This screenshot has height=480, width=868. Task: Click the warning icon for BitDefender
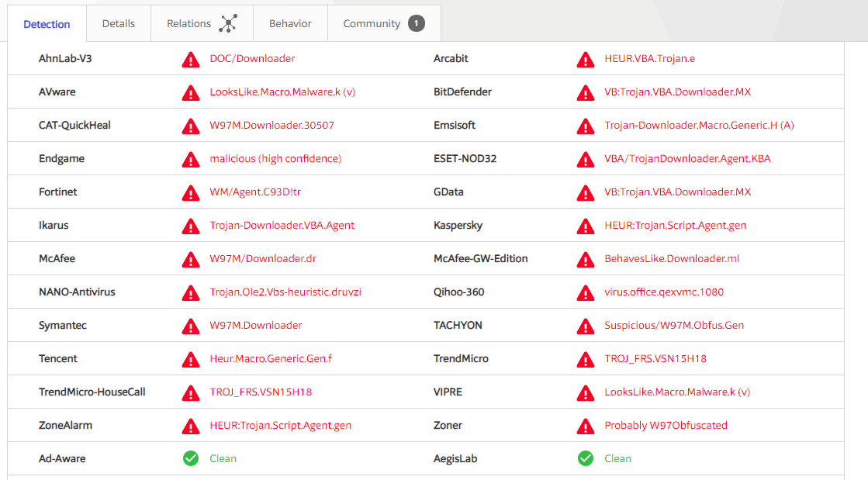[x=585, y=92]
